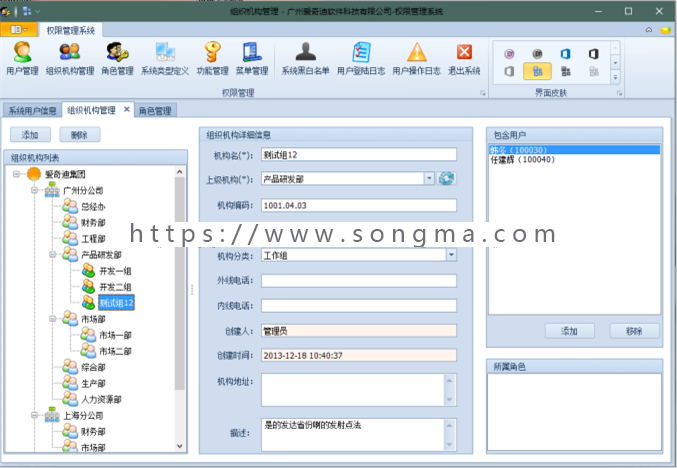Select the highlighted yellow skin in 界面皮肤
This screenshot has height=468, width=677.
point(537,71)
